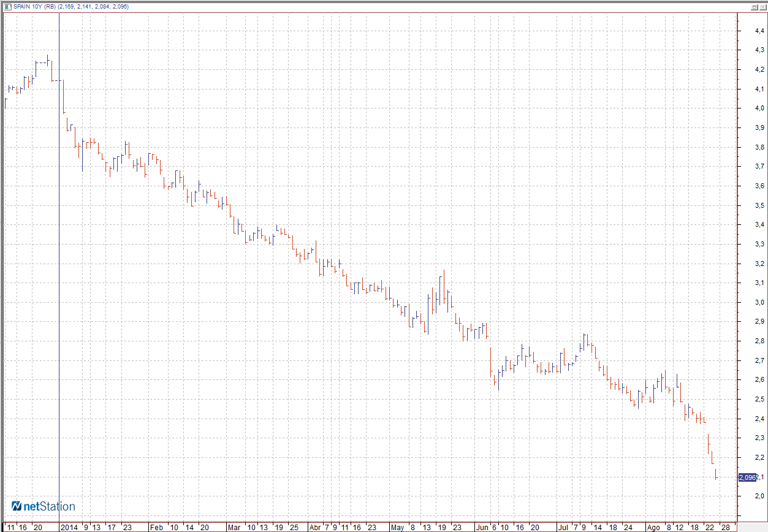Click the chart icon beside SPAIN 10Y title
The image size is (768, 532).
7,6
